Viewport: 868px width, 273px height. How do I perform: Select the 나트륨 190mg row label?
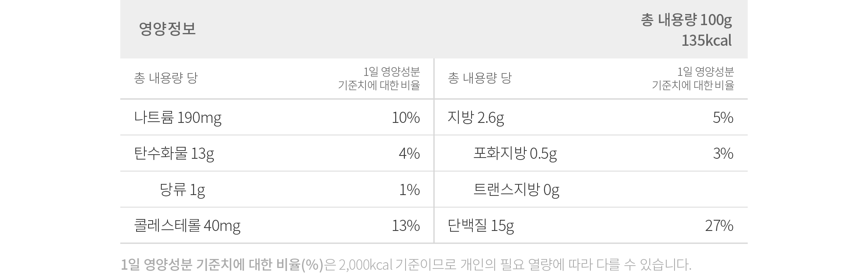pyautogui.click(x=178, y=118)
